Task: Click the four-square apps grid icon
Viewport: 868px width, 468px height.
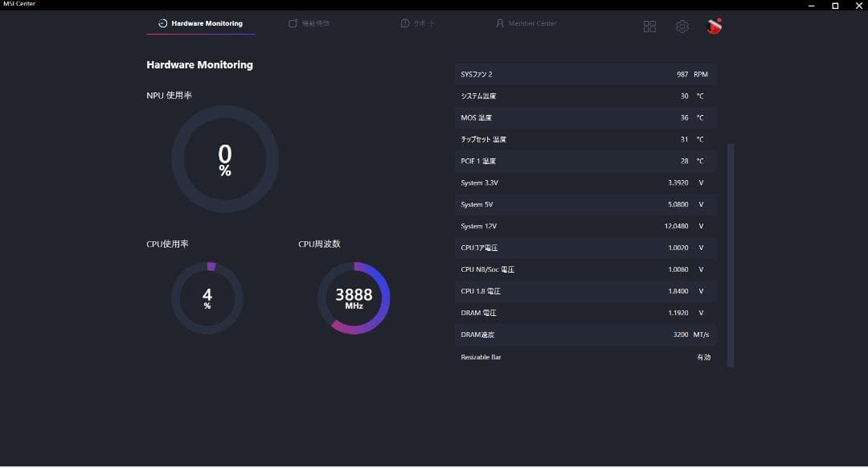Action: [649, 27]
